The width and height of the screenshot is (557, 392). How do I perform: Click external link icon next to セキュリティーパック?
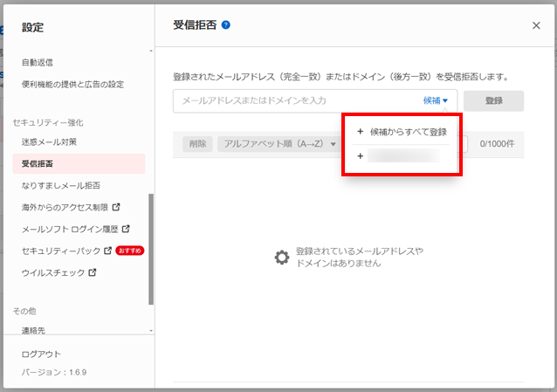coord(108,251)
